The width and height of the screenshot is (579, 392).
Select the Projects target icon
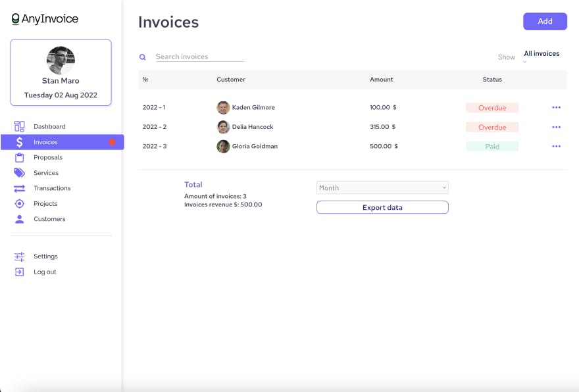20,203
